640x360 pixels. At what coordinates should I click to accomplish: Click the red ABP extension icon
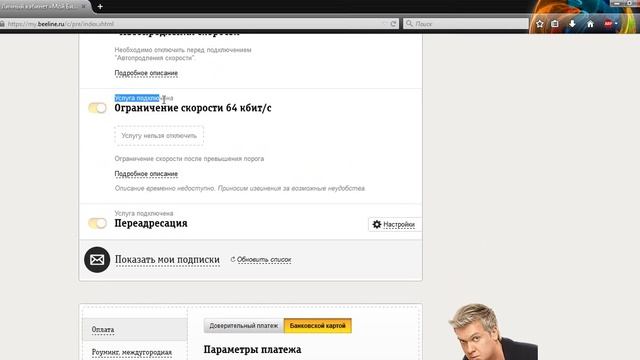(608, 24)
